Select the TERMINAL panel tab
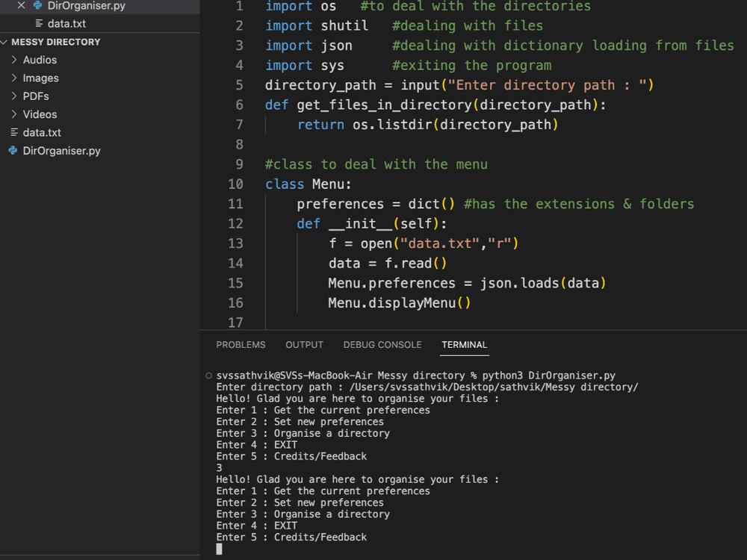 pyautogui.click(x=464, y=345)
